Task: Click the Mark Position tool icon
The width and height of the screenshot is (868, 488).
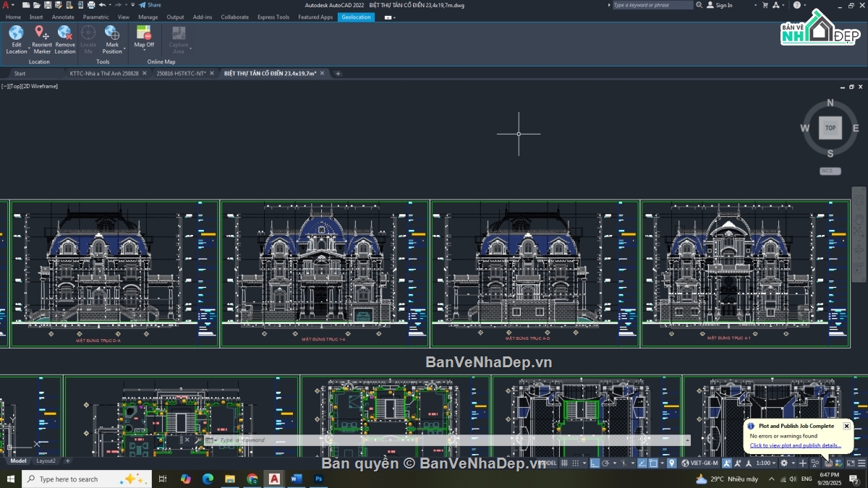Action: tap(112, 33)
